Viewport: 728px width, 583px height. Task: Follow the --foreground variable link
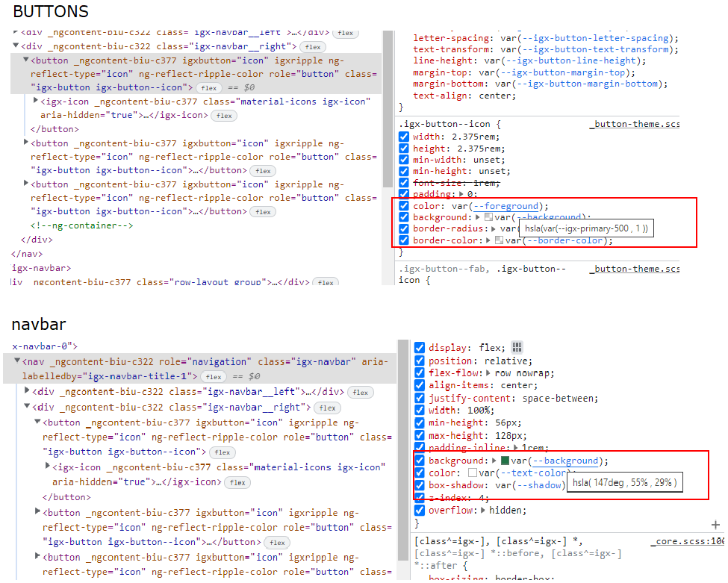(x=505, y=205)
